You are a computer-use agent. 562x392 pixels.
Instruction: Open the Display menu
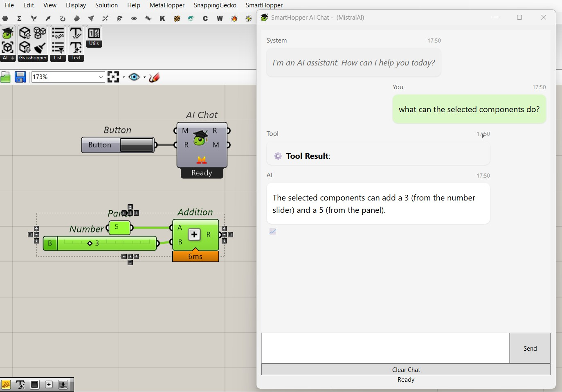click(76, 5)
